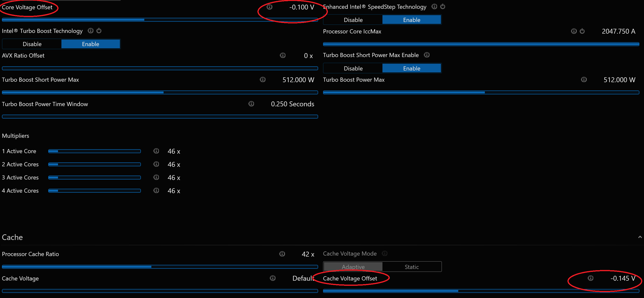The image size is (644, 298).
Task: Collapse the Cache section chevron
Action: pos(640,237)
